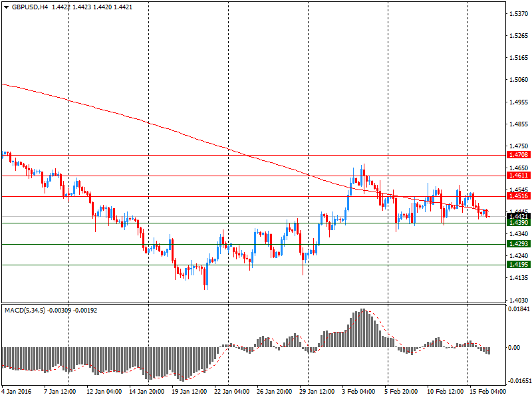Click the MACD scale value -0.01651
Viewport: 532px width, 399px height.
(x=519, y=380)
